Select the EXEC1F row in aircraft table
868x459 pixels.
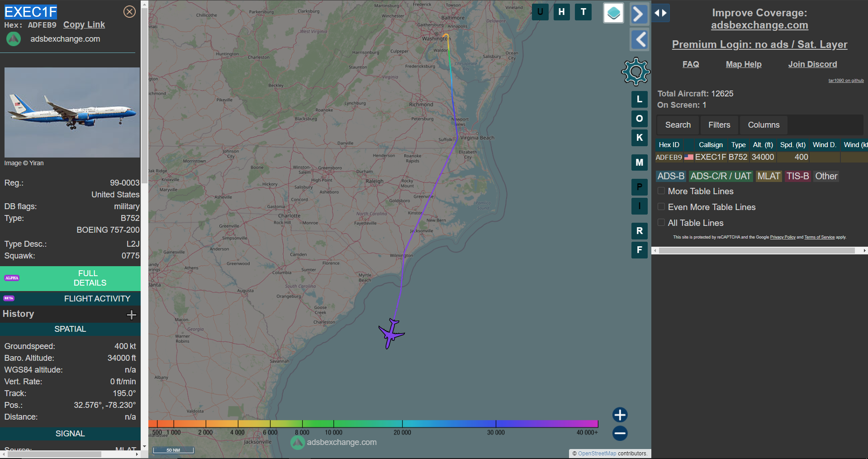click(761, 157)
